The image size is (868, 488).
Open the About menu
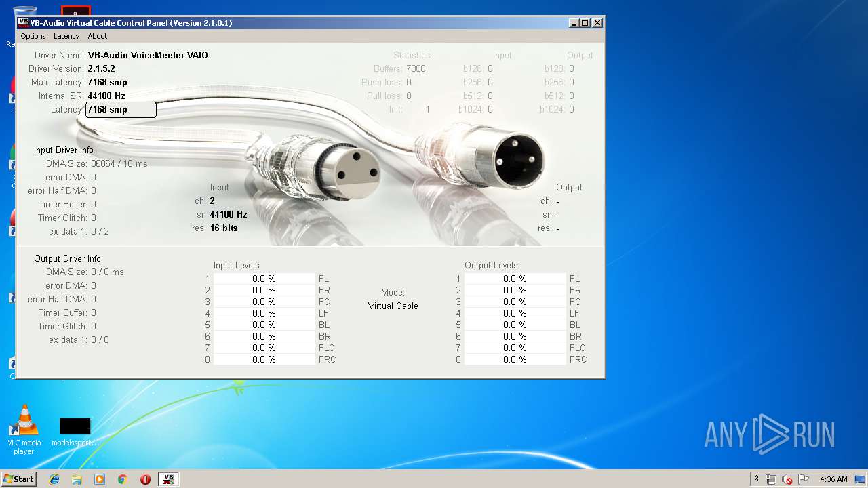coord(98,36)
